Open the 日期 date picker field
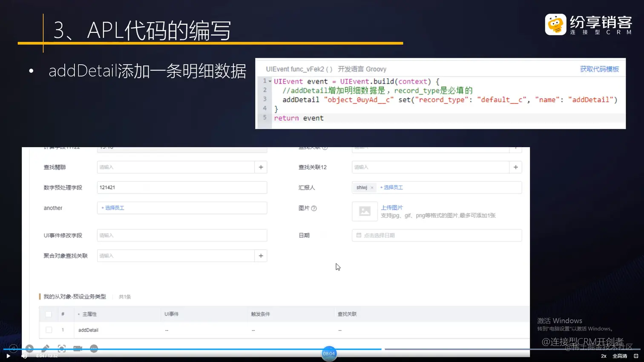644x362 pixels. tap(437, 235)
